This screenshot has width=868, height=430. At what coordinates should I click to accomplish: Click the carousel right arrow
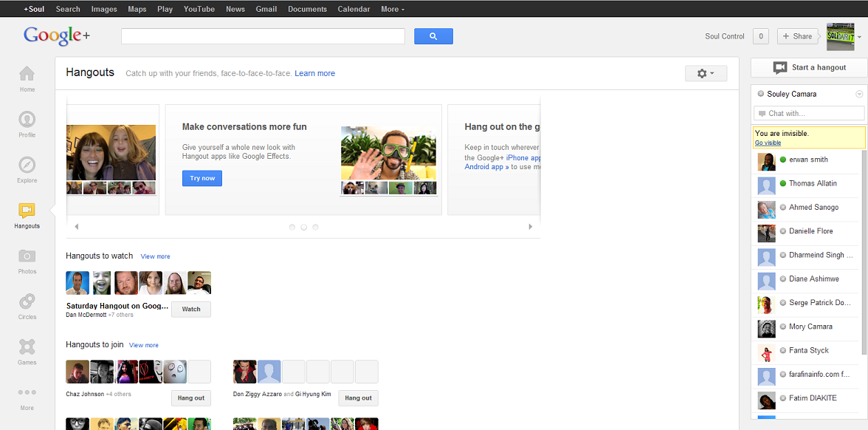tap(530, 227)
